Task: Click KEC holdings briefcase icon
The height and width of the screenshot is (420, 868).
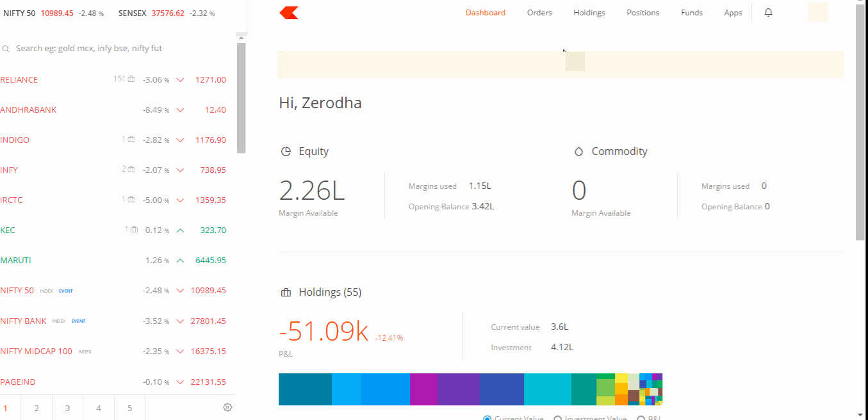Action: pos(135,229)
